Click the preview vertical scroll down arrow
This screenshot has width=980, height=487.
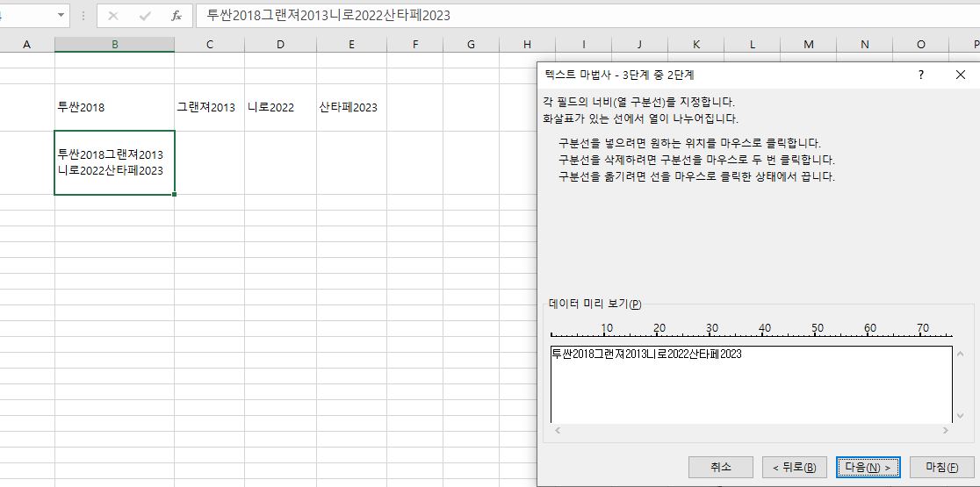tap(961, 416)
